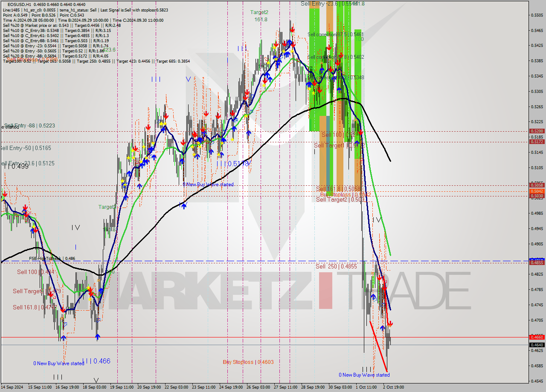Click 'Sell %20 @ Entry -88: 0.5694' line
Screen dimensions: 546x392
tap(55, 56)
